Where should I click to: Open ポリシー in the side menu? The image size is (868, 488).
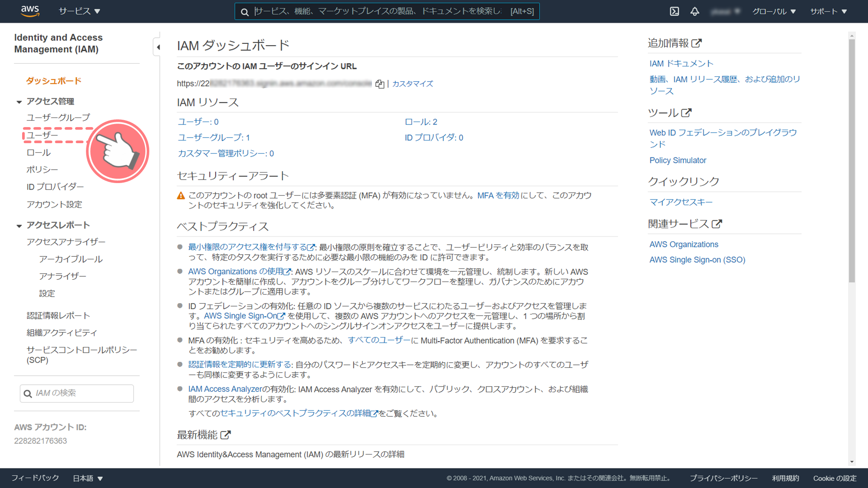pos(42,170)
